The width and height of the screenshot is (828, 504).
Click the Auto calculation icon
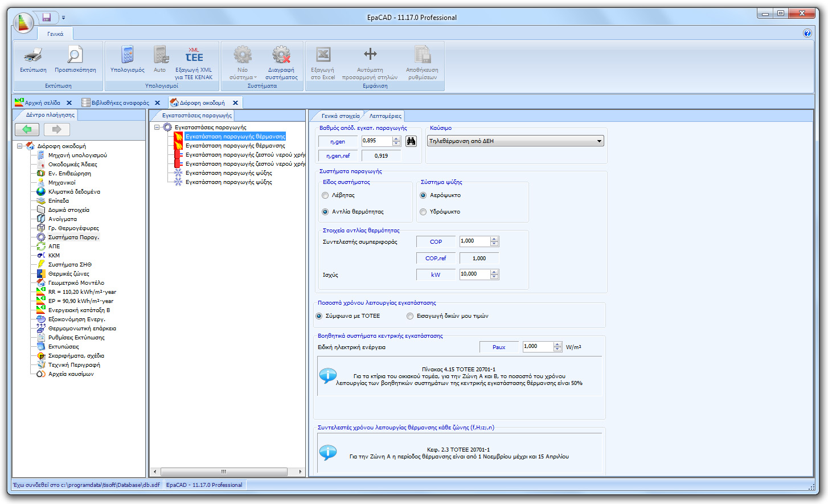coord(161,60)
